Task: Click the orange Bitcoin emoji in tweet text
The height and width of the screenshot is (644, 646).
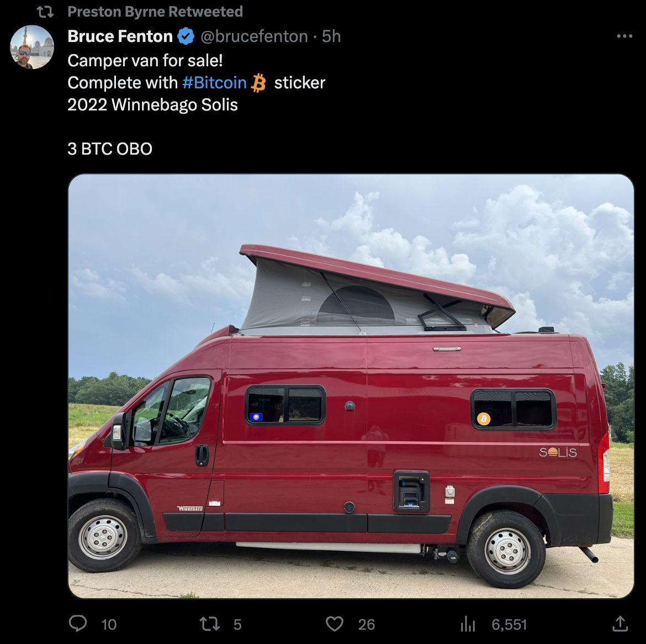Action: click(x=258, y=83)
